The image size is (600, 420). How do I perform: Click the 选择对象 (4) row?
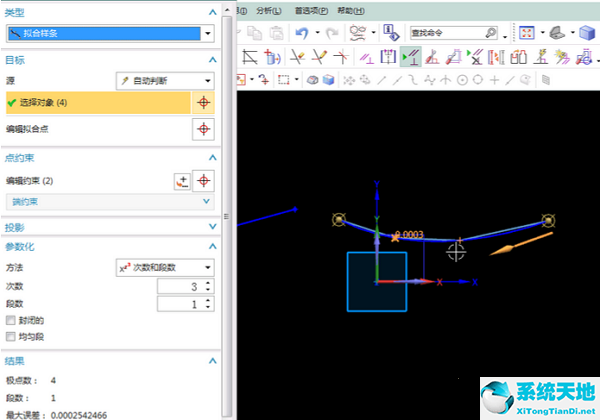click(98, 103)
